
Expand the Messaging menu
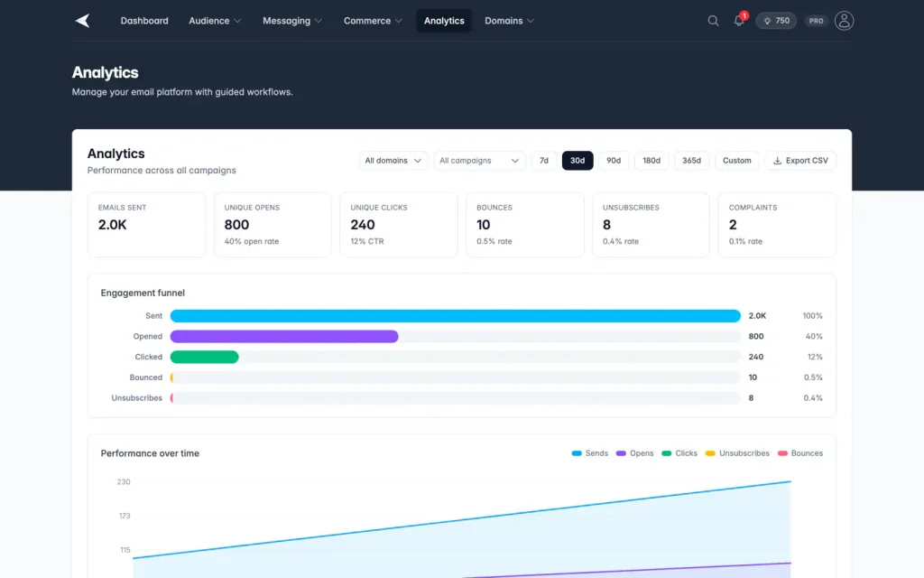tap(292, 21)
